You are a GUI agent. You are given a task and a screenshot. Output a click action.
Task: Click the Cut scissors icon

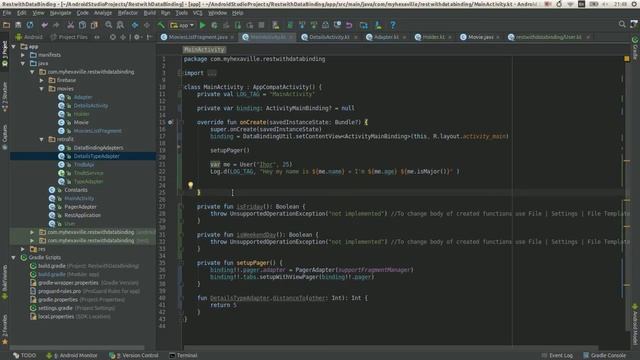(x=71, y=25)
